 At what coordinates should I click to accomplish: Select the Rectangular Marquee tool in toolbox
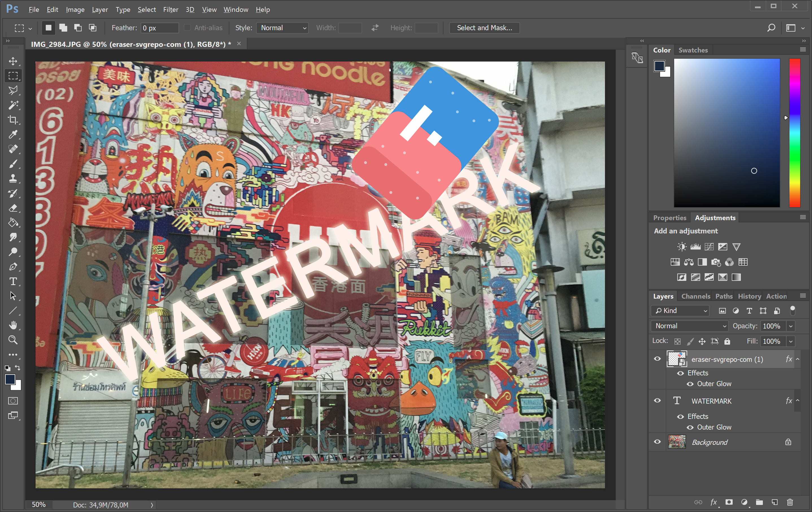13,76
